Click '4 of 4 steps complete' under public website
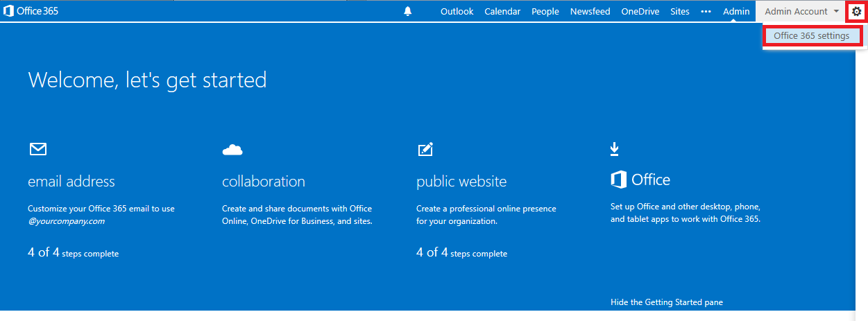The height and width of the screenshot is (321, 868). point(461,253)
